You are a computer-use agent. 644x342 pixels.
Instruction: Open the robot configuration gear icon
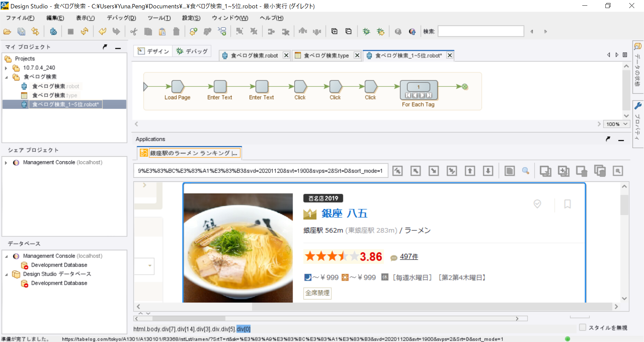pos(53,32)
